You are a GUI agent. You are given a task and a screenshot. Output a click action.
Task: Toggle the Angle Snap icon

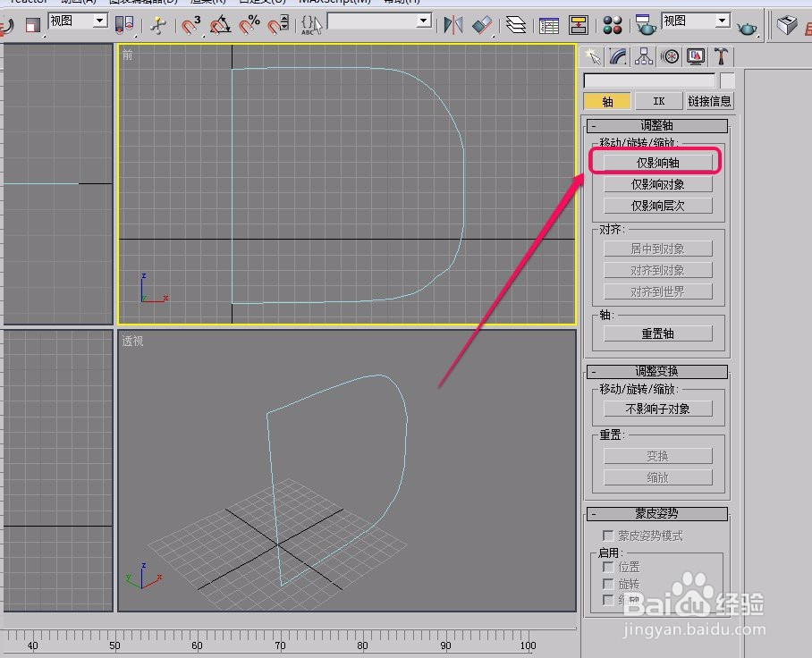coord(220,24)
